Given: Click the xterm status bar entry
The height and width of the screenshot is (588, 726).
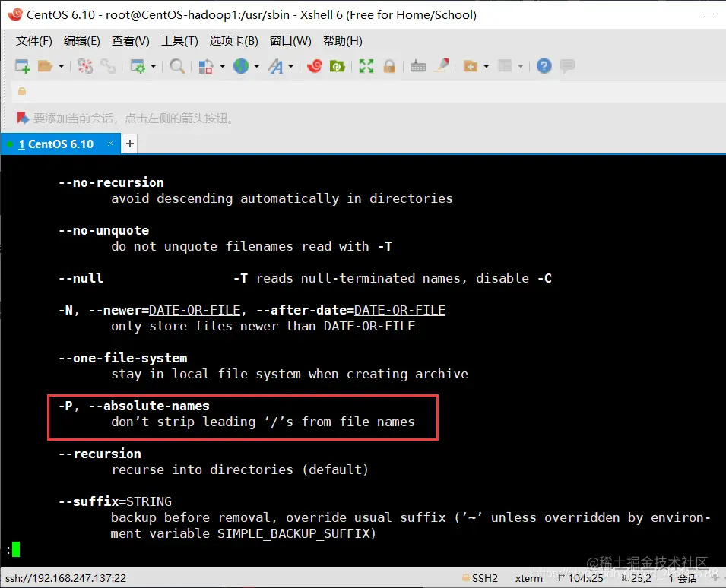Looking at the screenshot, I should click(x=529, y=578).
